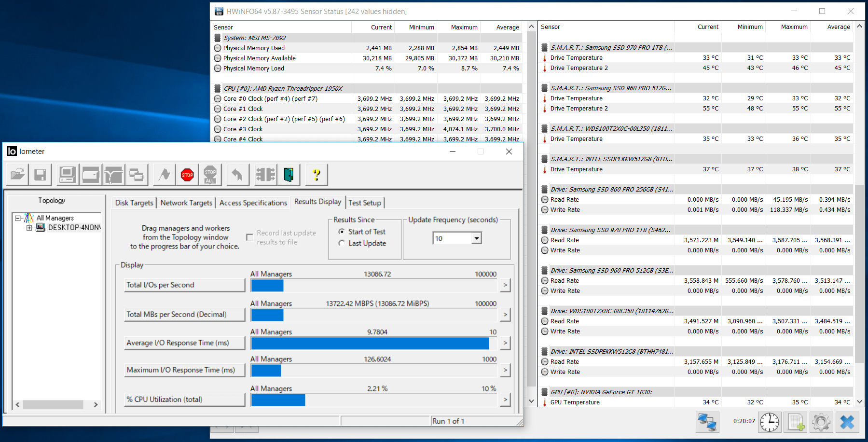The width and height of the screenshot is (868, 442).
Task: Stop the current test (red STOP sign)
Action: [x=188, y=175]
